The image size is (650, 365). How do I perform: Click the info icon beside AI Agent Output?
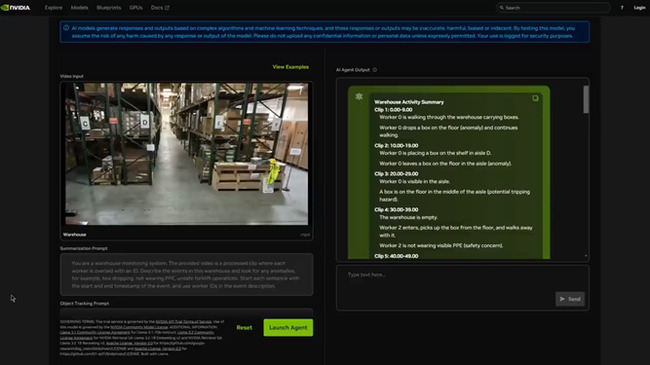(x=375, y=70)
